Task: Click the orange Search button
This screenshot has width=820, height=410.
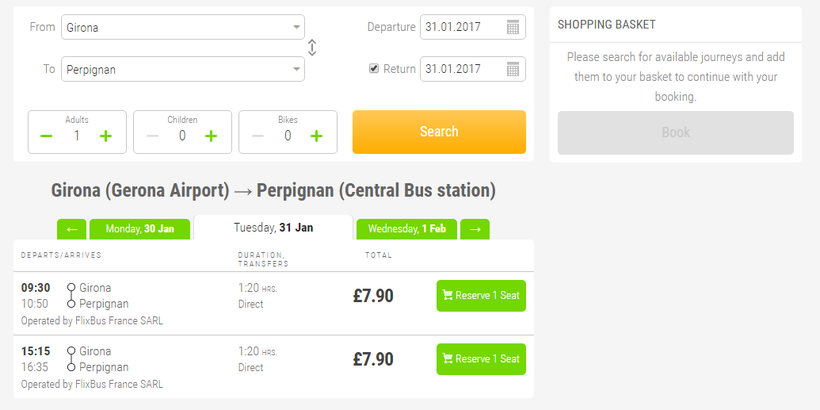Action: click(439, 132)
